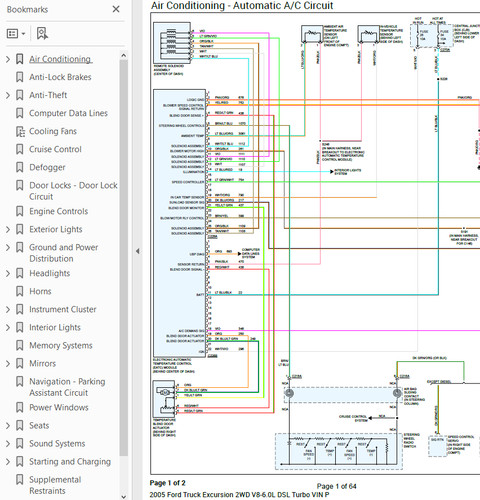The image size is (480, 500).
Task: Expand the Air Conditioning bookmark
Action: (x=8, y=59)
